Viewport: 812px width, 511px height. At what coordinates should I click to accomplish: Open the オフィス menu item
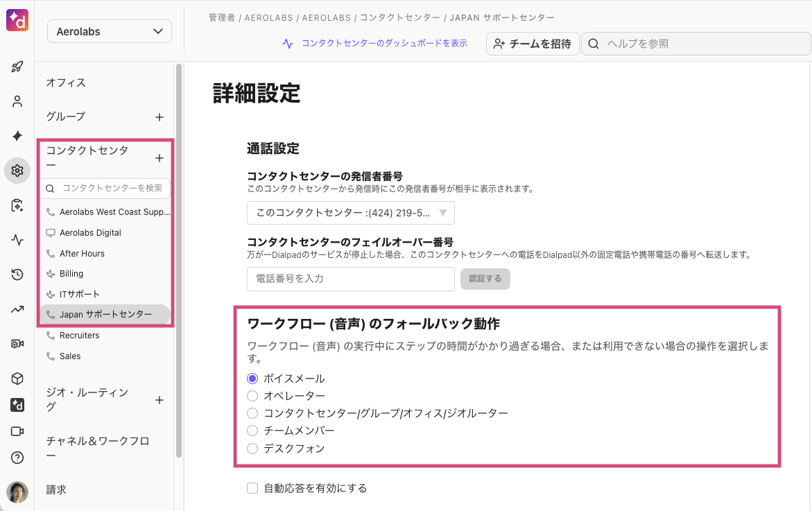coord(66,83)
